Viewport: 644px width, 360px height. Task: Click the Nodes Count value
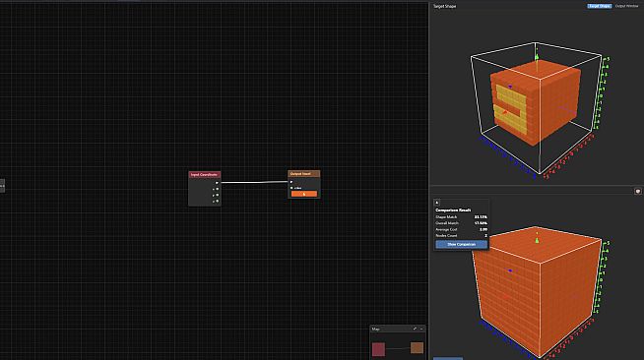click(485, 236)
